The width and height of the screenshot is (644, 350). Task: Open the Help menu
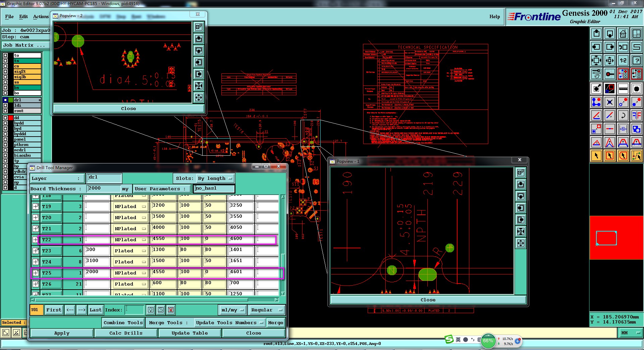tap(494, 16)
